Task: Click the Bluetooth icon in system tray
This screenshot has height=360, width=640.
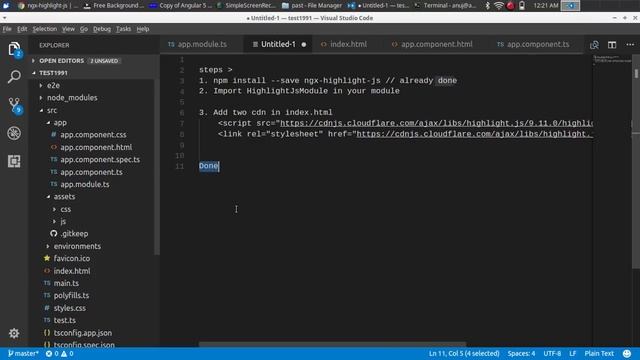Action: (487, 6)
